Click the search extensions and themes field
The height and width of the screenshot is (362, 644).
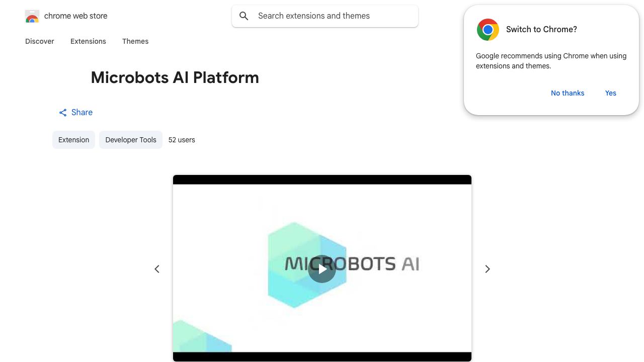point(325,16)
